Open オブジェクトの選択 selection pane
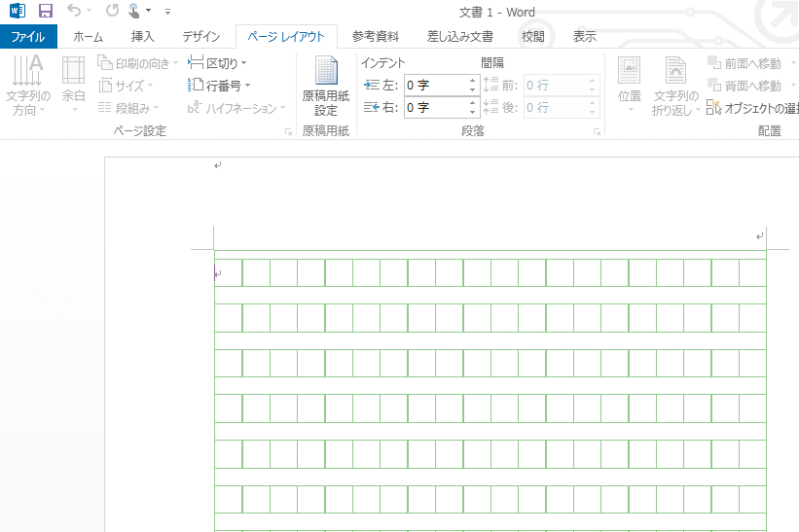 [x=752, y=108]
